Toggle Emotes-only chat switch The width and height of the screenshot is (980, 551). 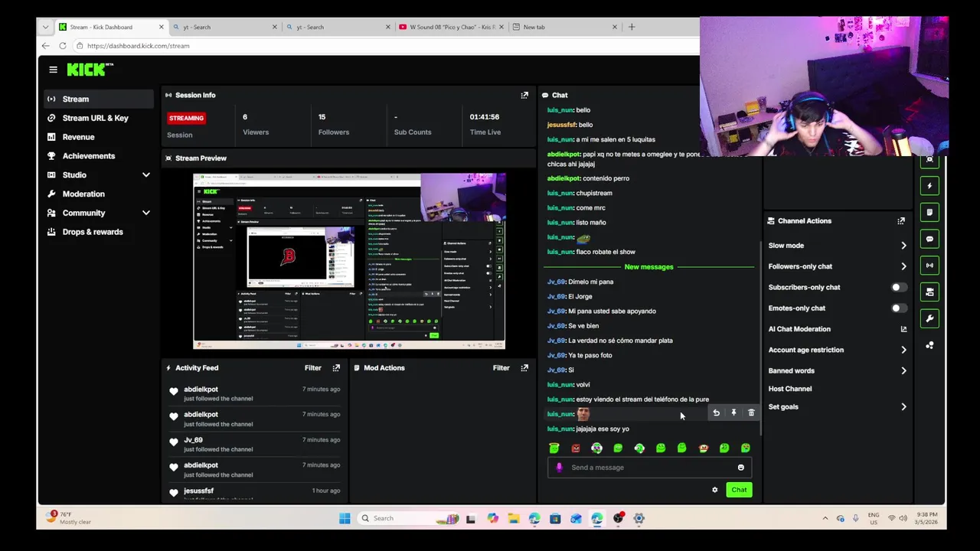tap(899, 308)
